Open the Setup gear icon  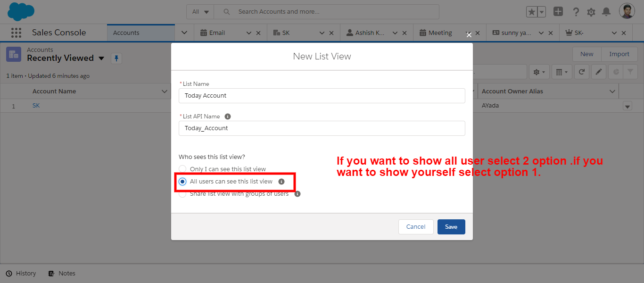pos(591,12)
